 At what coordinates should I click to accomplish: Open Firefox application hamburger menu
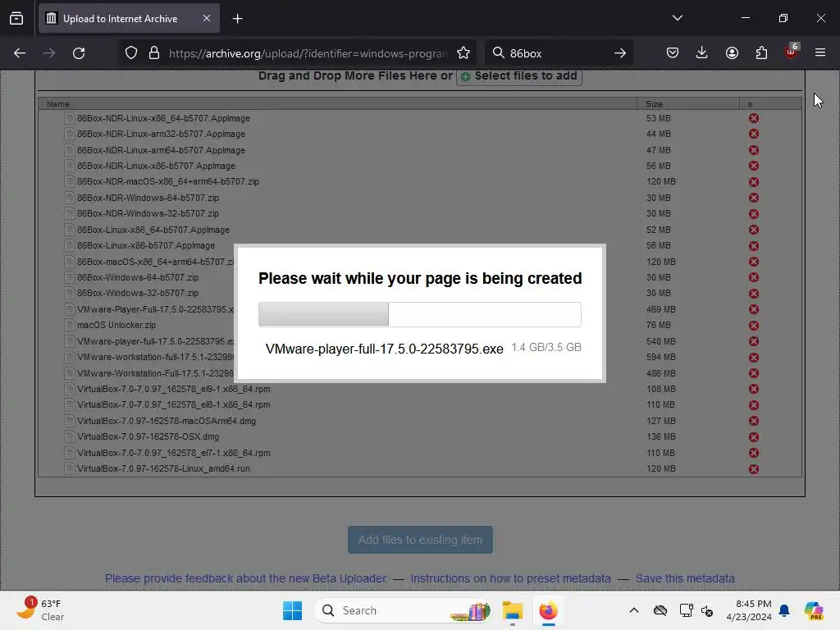pyautogui.click(x=820, y=52)
